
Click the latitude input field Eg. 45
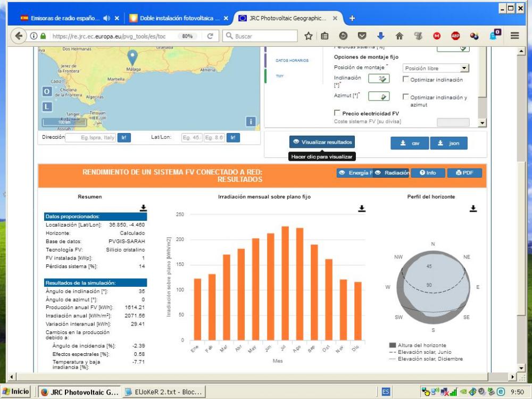click(x=192, y=137)
